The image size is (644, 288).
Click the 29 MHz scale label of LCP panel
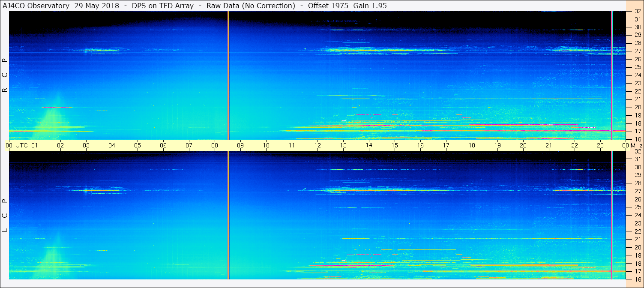pos(638,175)
